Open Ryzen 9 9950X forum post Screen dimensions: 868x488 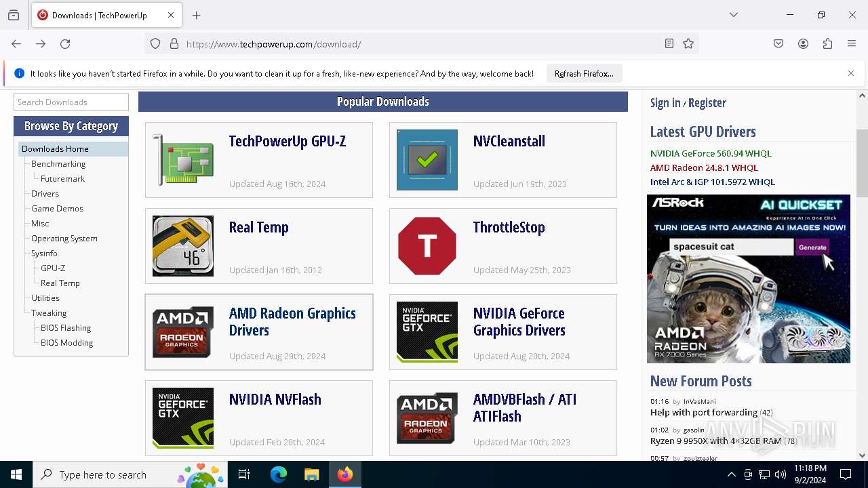(716, 441)
